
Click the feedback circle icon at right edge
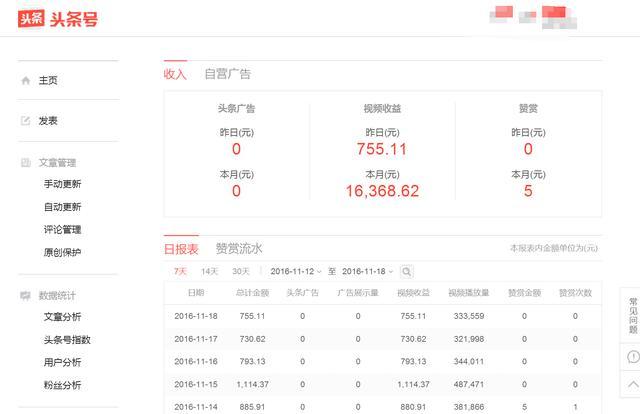pyautogui.click(x=633, y=357)
